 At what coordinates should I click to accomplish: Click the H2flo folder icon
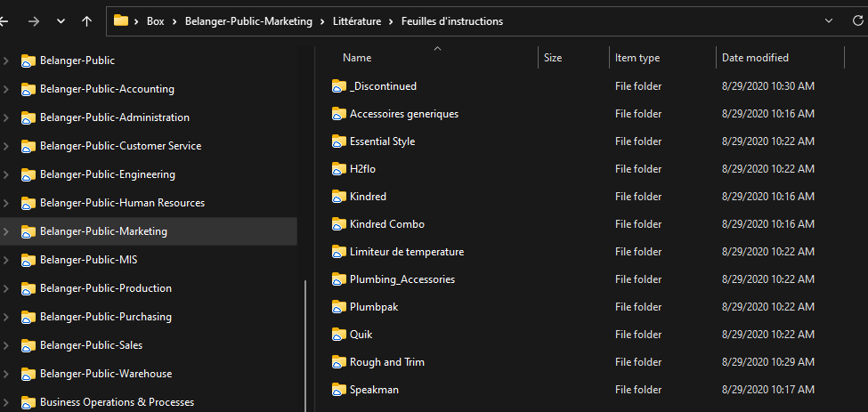pyautogui.click(x=339, y=169)
